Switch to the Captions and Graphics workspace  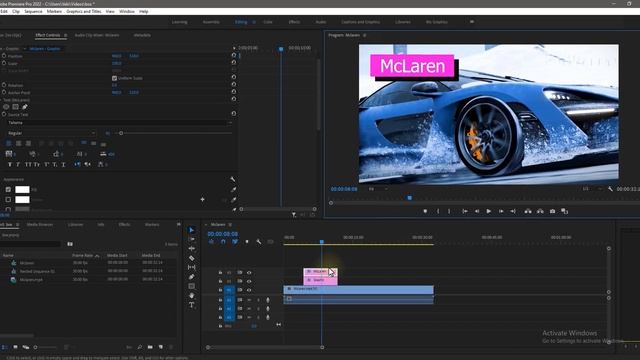click(360, 22)
